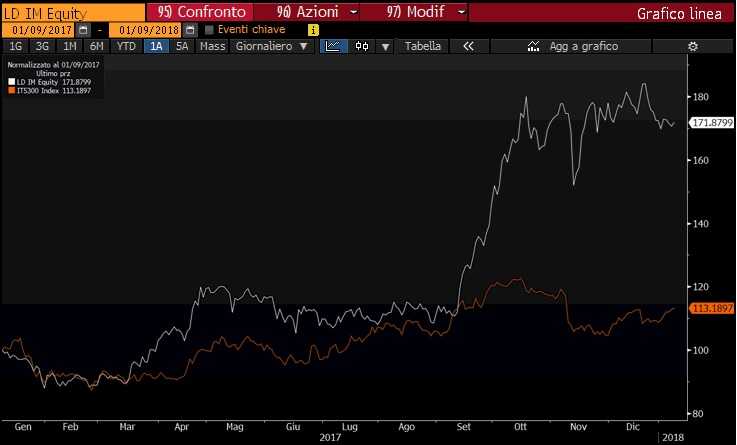
Task: Edit the start date 01/09/2017 field
Action: [x=38, y=30]
